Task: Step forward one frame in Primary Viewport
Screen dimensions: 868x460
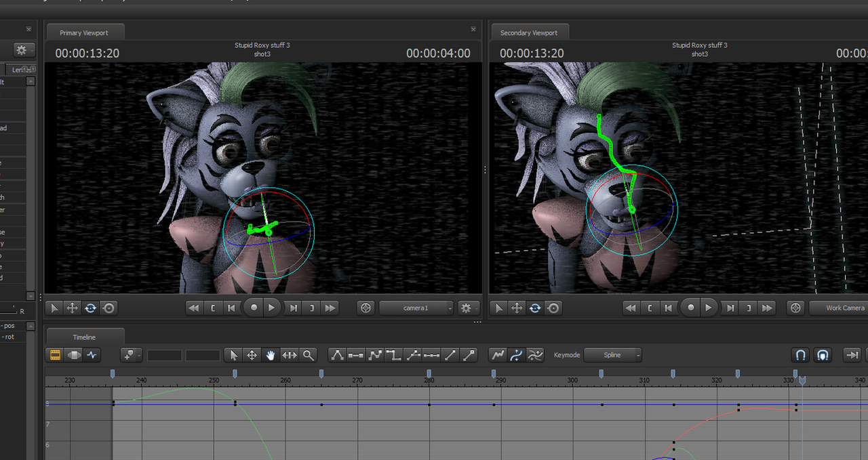Action: [294, 308]
